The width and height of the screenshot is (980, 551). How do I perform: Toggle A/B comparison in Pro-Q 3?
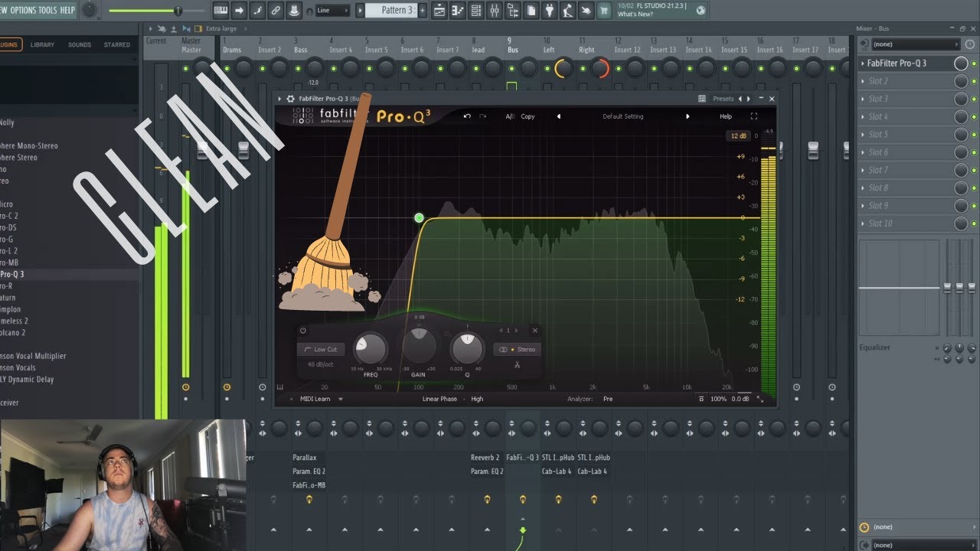pos(510,116)
